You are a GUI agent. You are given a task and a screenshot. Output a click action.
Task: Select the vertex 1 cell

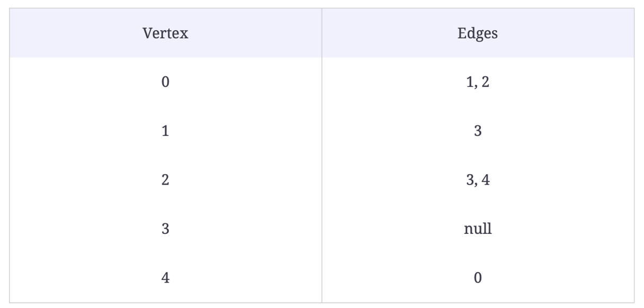tap(165, 131)
